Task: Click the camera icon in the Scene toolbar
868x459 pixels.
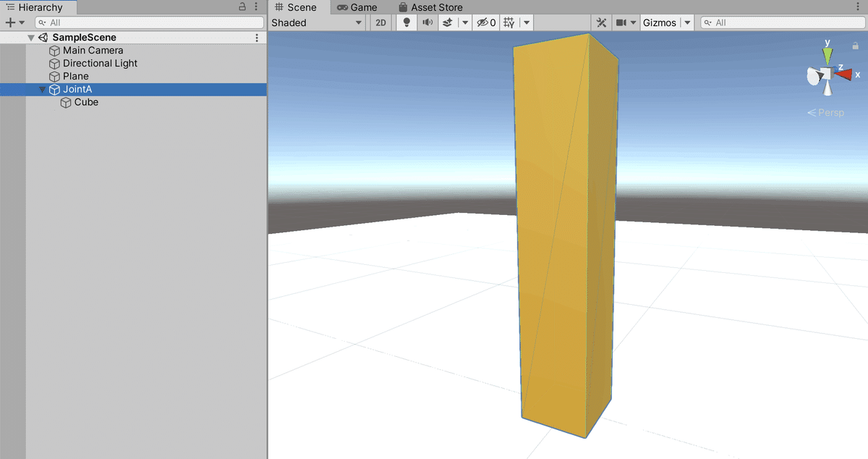Action: point(622,22)
